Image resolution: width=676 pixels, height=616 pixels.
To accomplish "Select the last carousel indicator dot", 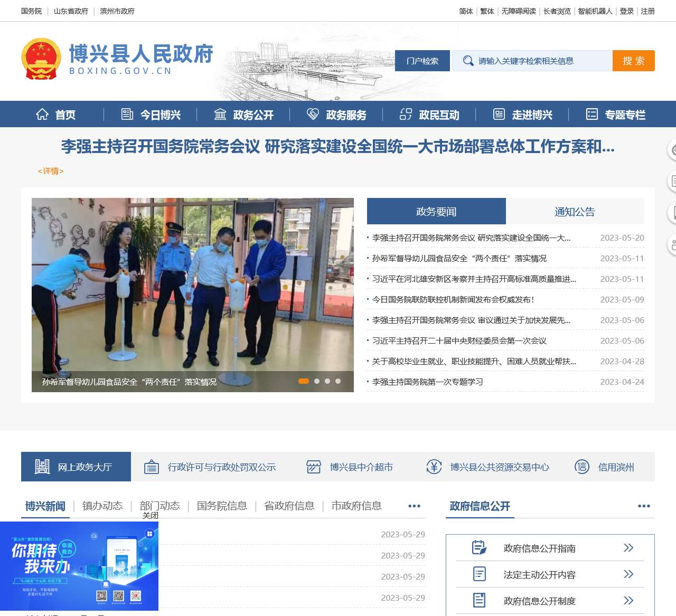I will (x=338, y=381).
